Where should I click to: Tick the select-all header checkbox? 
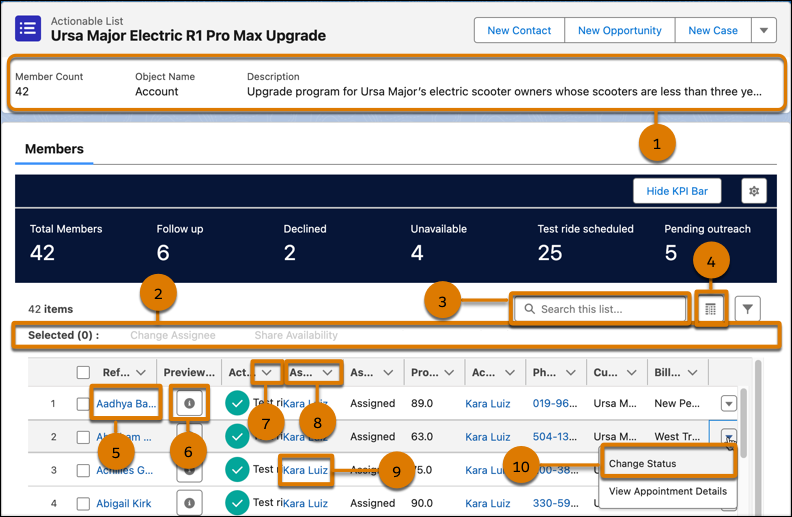[83, 373]
